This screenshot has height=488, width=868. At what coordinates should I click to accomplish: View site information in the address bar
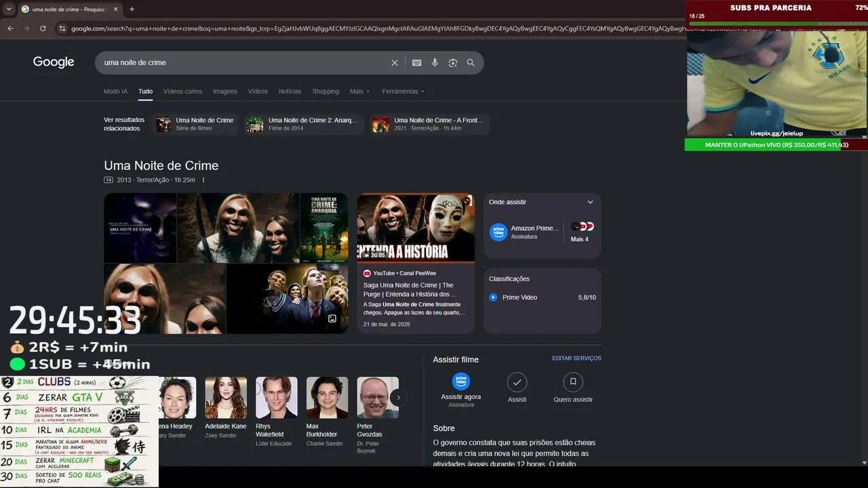pyautogui.click(x=62, y=28)
